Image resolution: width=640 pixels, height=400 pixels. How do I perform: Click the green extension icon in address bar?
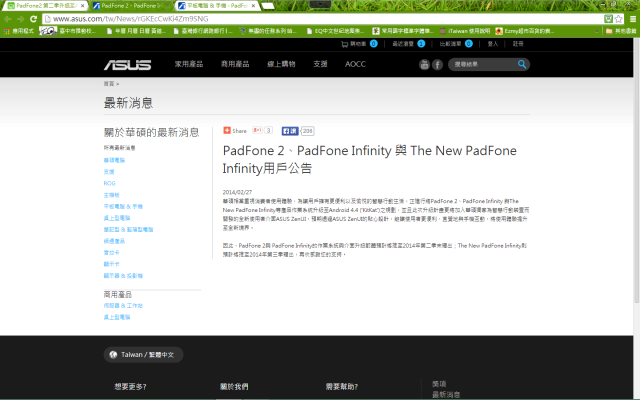coord(608,19)
